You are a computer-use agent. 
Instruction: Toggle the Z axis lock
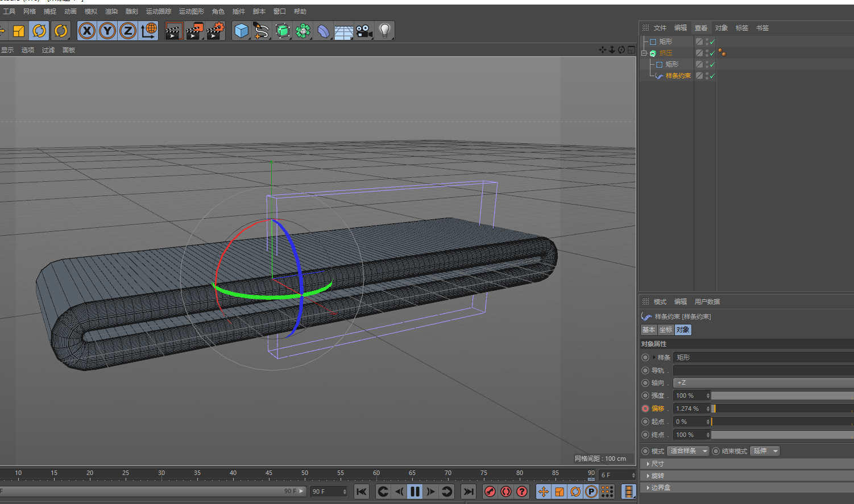(x=128, y=31)
